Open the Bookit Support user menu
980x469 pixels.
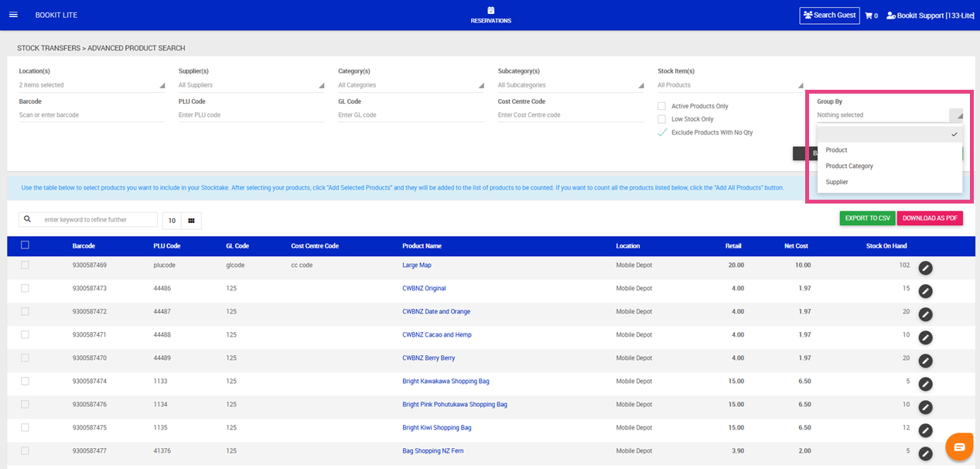[930, 15]
